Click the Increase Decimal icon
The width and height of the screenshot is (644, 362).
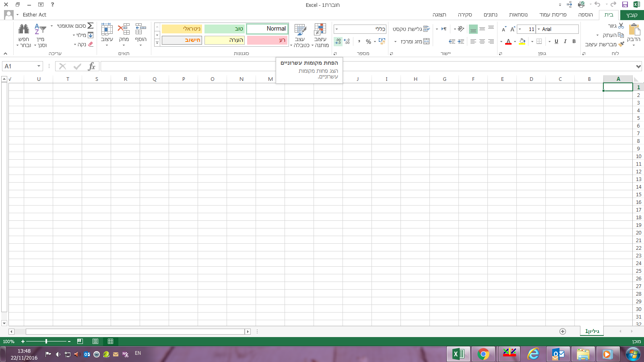(x=347, y=41)
